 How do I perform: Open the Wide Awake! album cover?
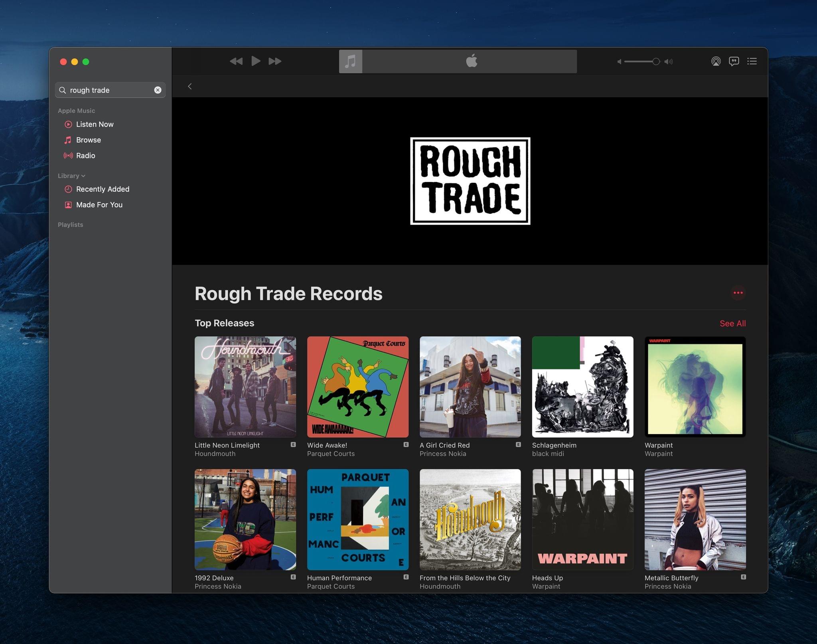coord(358,387)
